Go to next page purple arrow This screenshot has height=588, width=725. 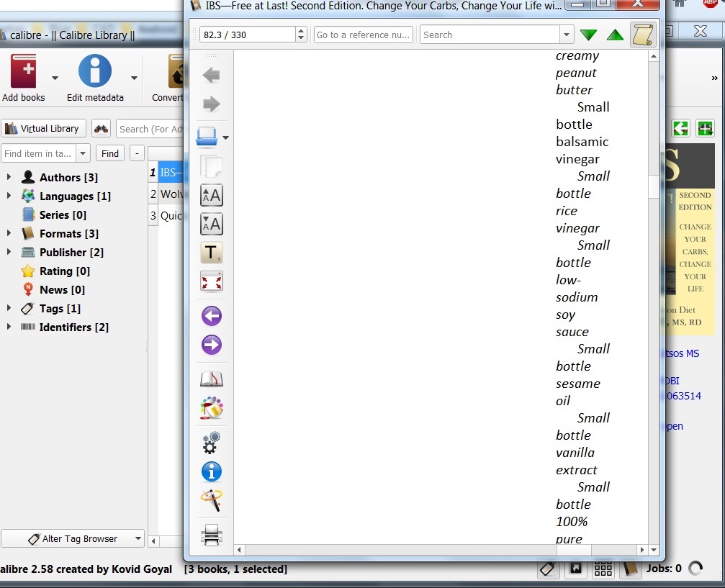point(211,345)
